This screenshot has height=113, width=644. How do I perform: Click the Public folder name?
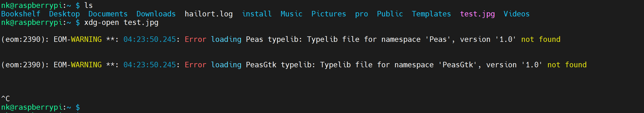click(x=390, y=14)
